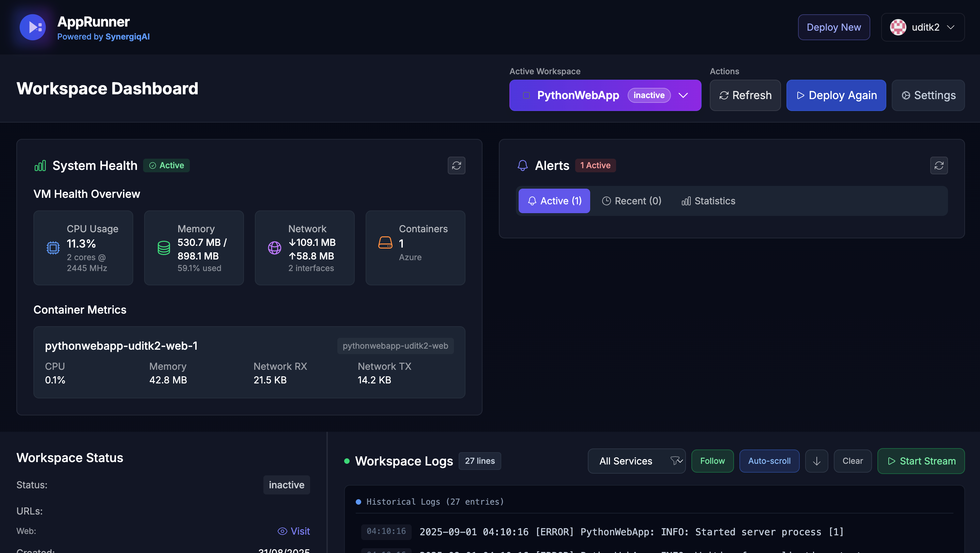The height and width of the screenshot is (553, 980).
Task: Click the pythonwebapp-uditk2-web-1 container name
Action: pyautogui.click(x=121, y=346)
